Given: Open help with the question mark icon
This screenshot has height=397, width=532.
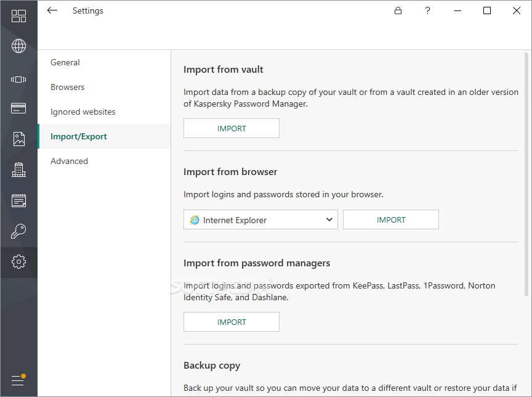Looking at the screenshot, I should coord(427,10).
